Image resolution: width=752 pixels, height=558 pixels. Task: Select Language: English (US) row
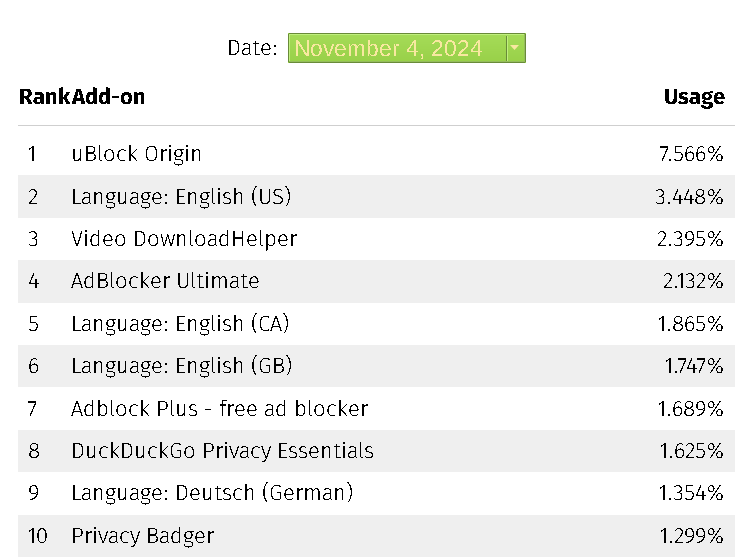[181, 197]
